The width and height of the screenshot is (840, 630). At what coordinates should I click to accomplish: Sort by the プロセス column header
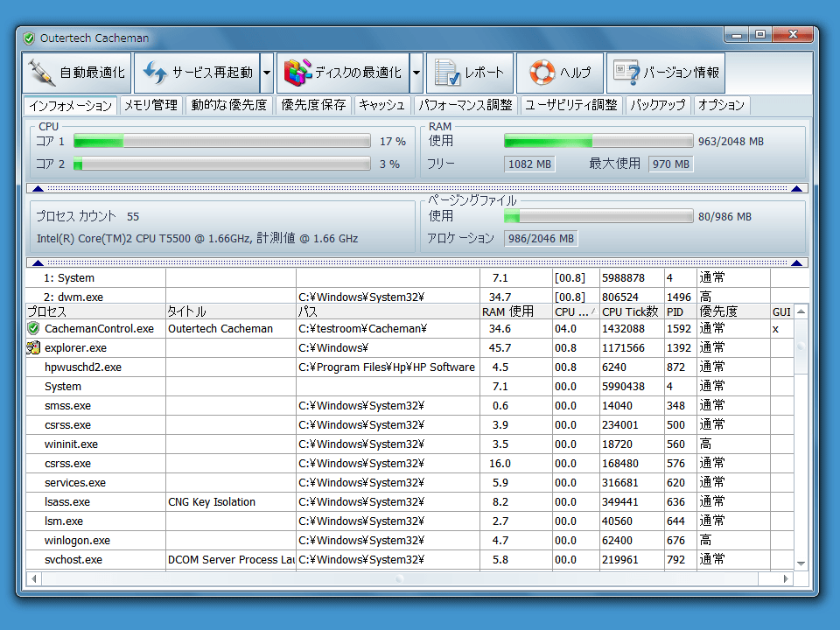pyautogui.click(x=95, y=311)
